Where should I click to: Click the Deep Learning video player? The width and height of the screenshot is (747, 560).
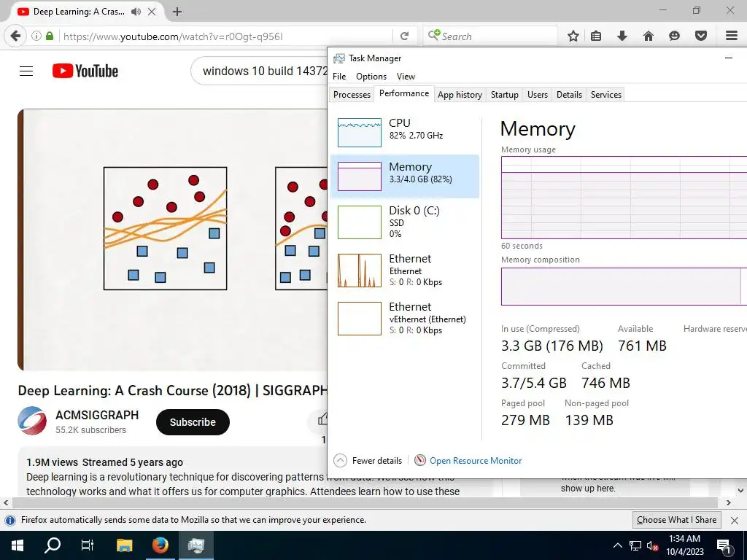point(172,240)
